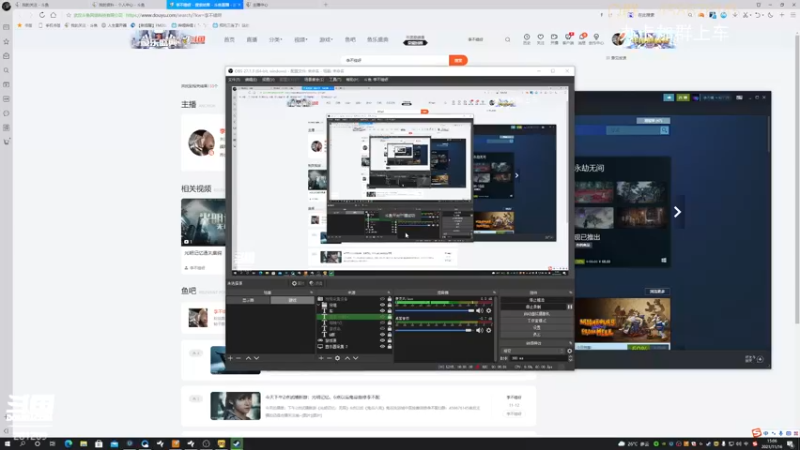The height and width of the screenshot is (450, 800).
Task: Open Douyu 首页 navigation item
Action: [230, 39]
